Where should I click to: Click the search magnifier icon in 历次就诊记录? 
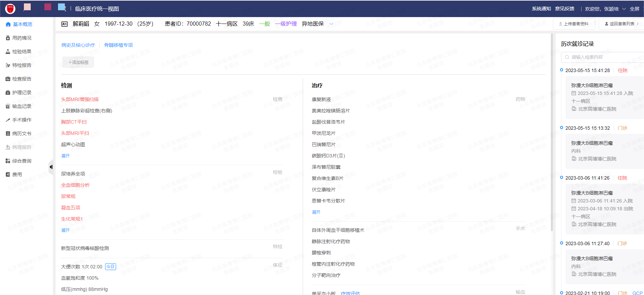click(567, 57)
